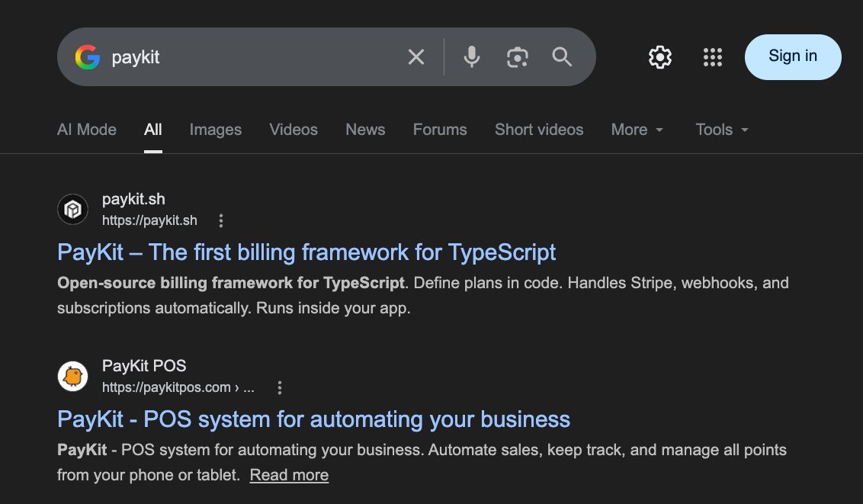Image resolution: width=863 pixels, height=504 pixels.
Task: Select the All results tab
Action: tap(153, 130)
